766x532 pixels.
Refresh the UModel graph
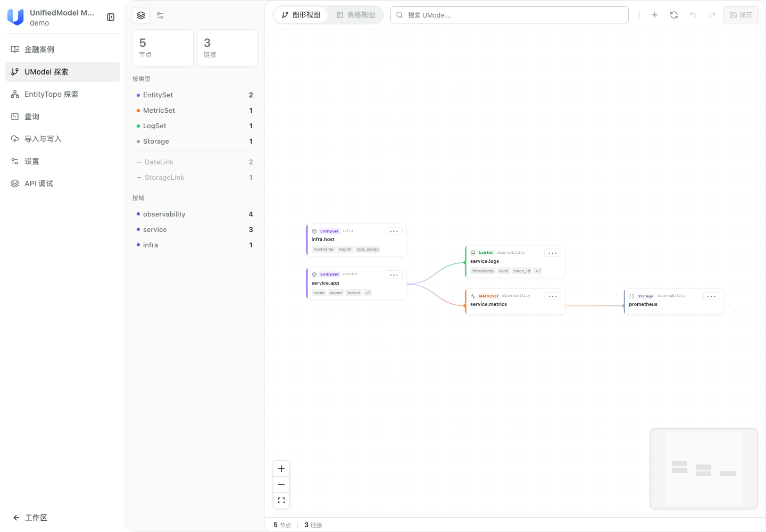click(674, 15)
